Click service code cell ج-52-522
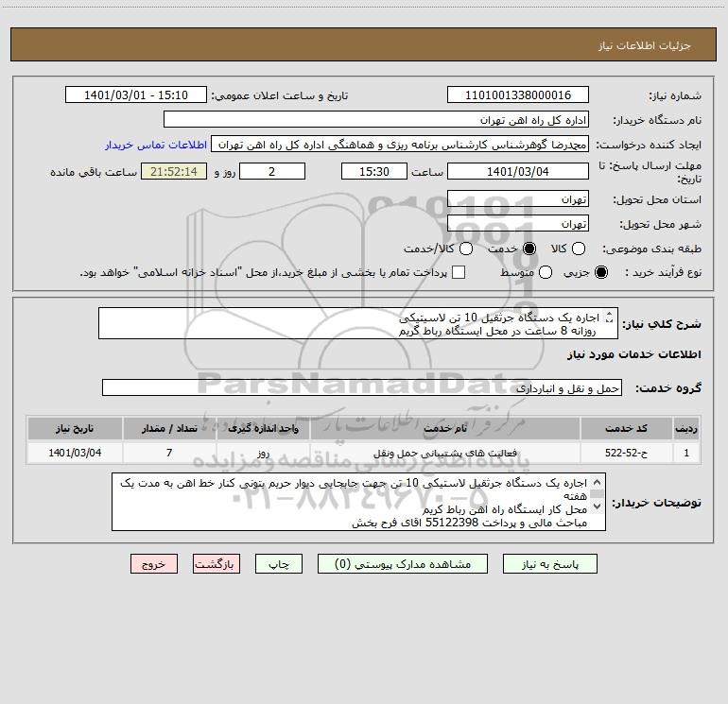Image resolution: width=728 pixels, height=704 pixels. [x=626, y=453]
